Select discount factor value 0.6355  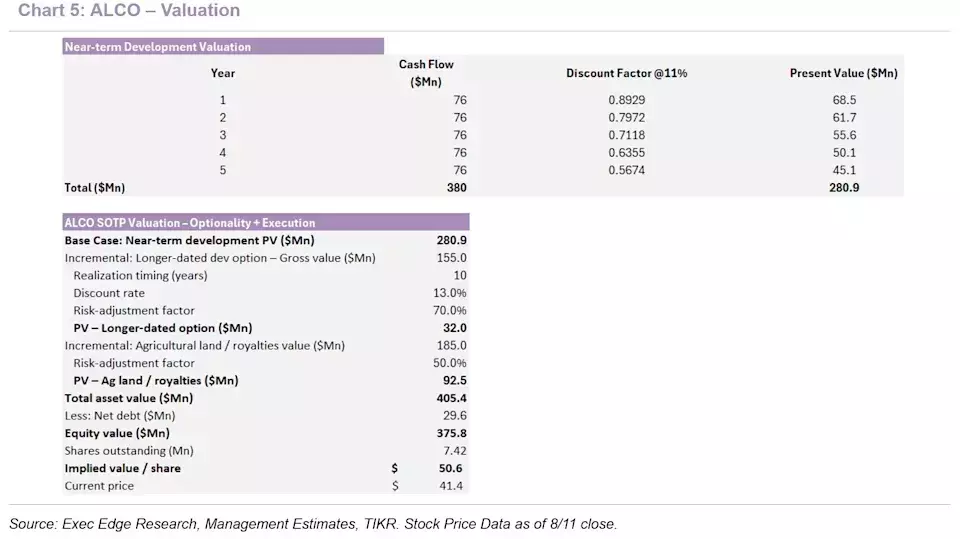click(626, 153)
